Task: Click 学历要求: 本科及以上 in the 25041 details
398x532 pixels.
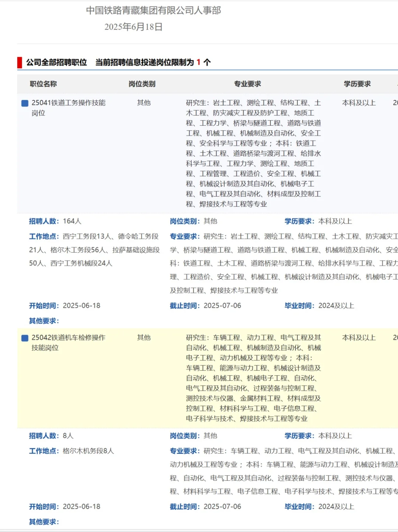Action: tap(318, 221)
